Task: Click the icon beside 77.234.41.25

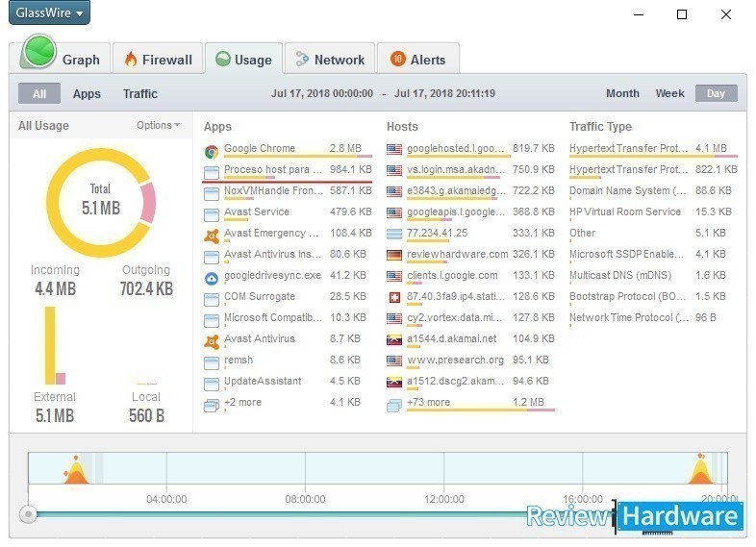Action: point(394,235)
